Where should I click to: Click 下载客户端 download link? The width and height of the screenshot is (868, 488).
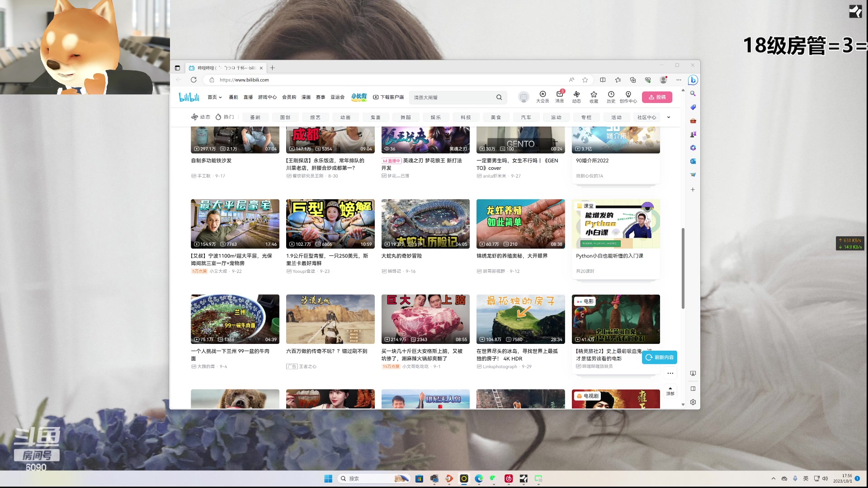coord(388,97)
